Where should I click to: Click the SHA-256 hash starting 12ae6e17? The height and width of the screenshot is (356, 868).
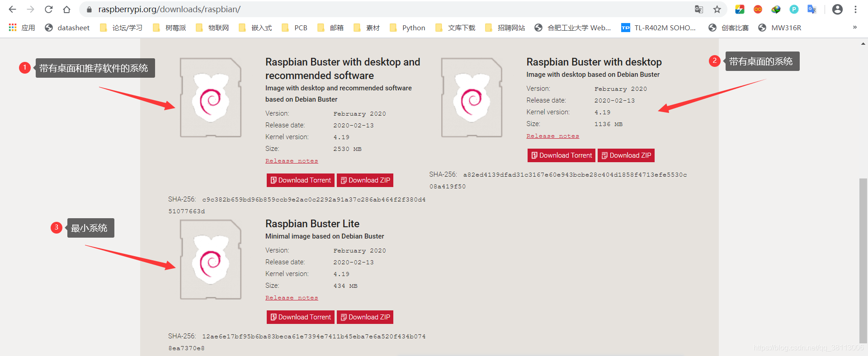coord(297,342)
